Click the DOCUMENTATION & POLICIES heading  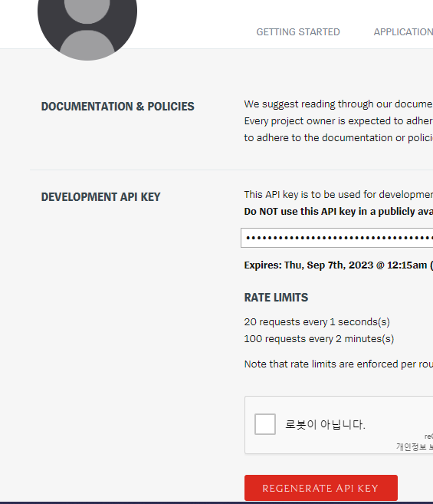tap(117, 107)
